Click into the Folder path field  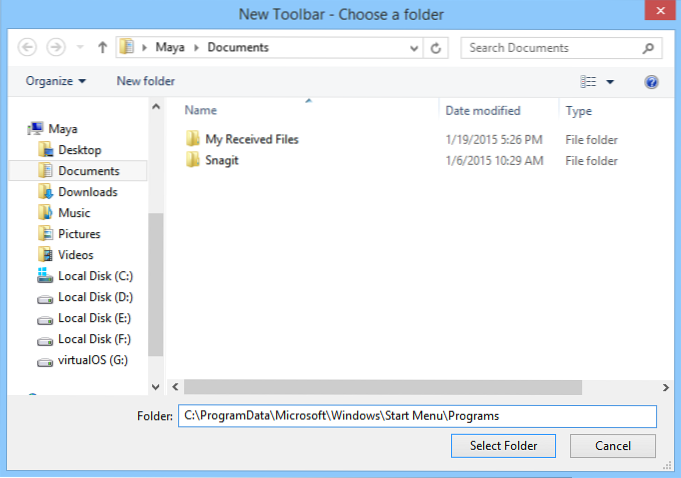(417, 416)
